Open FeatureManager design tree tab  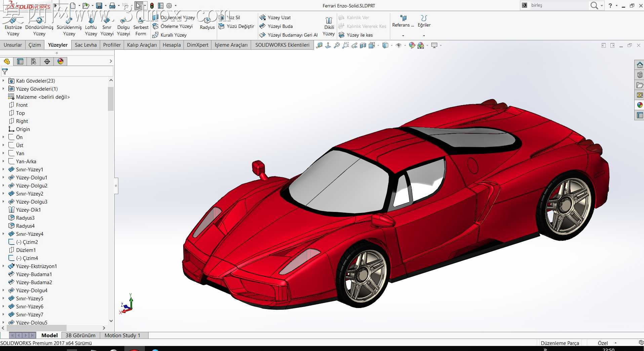pyautogui.click(x=7, y=61)
